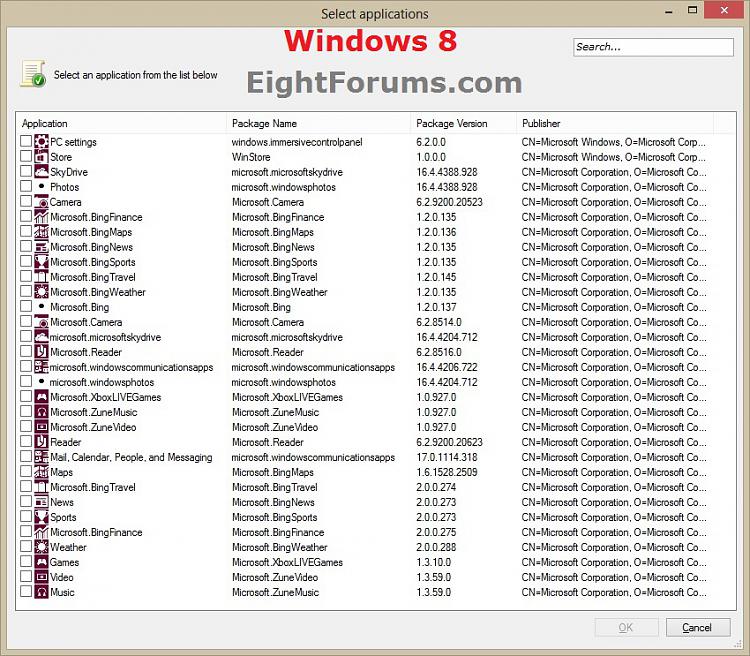Click the Microsoft.BingSports trophy icon
This screenshot has width=750, height=656.
[x=41, y=262]
